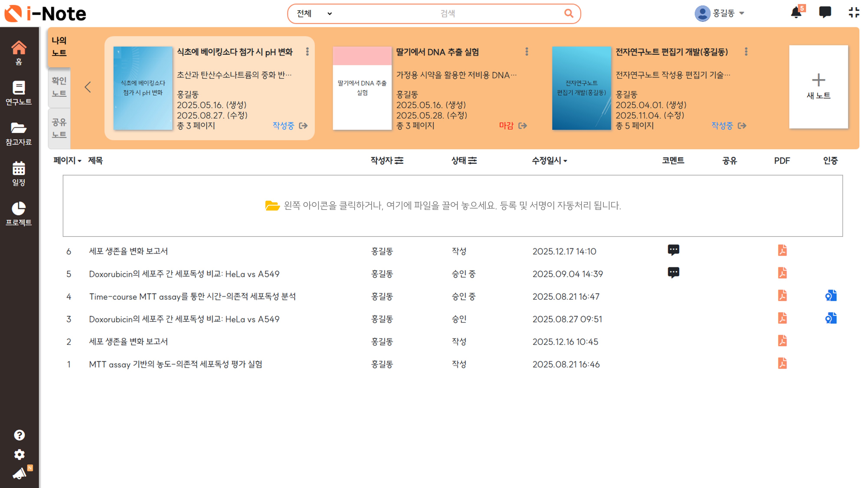Sort by 수정일시 column dropdown
The width and height of the screenshot is (868, 488).
549,161
